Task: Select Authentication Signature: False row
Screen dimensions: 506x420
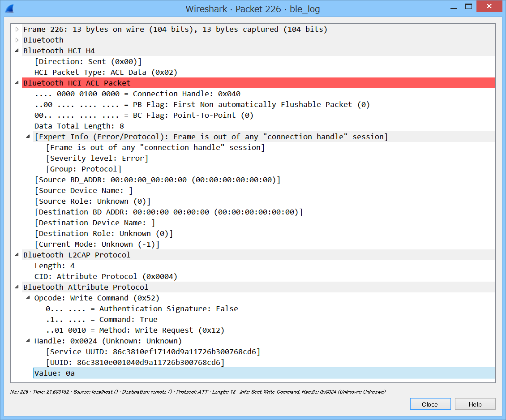Action: (270, 309)
